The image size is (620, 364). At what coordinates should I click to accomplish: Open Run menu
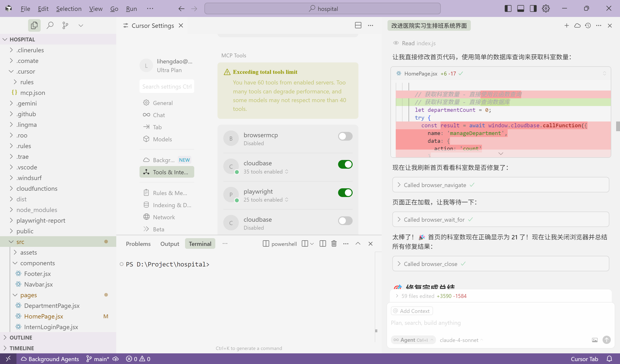[131, 9]
